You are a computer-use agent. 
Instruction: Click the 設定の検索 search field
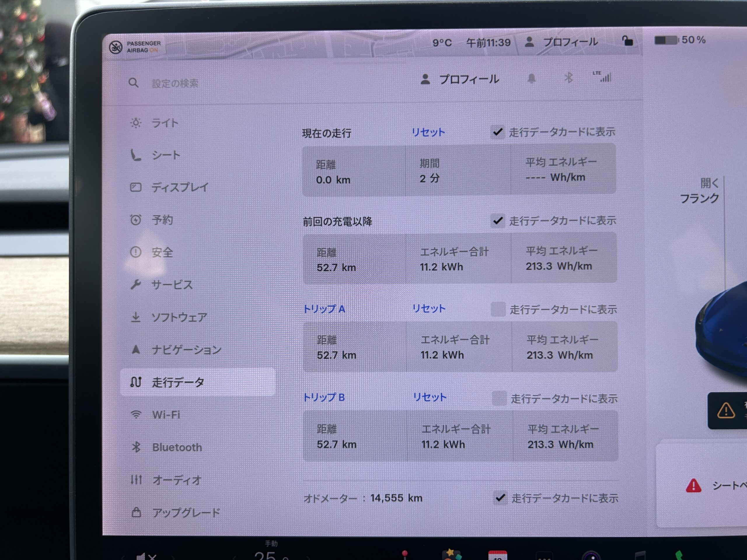pos(175,83)
